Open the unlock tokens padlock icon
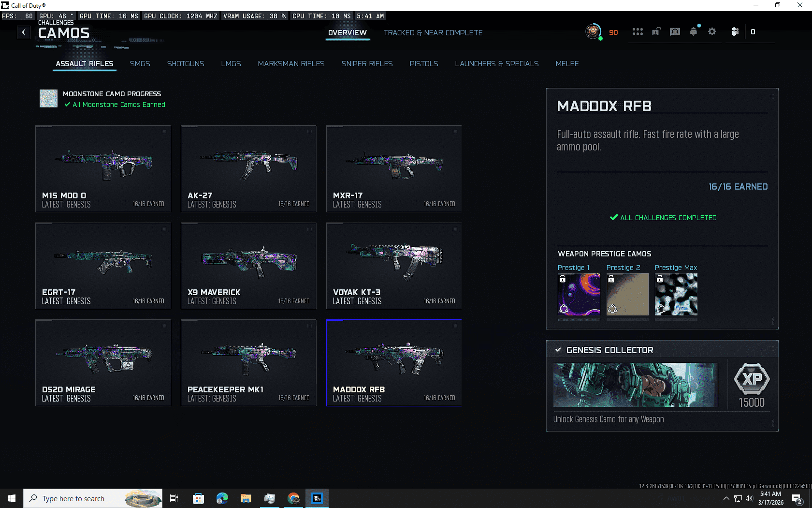Viewport: 812px width, 508px height. coord(656,32)
